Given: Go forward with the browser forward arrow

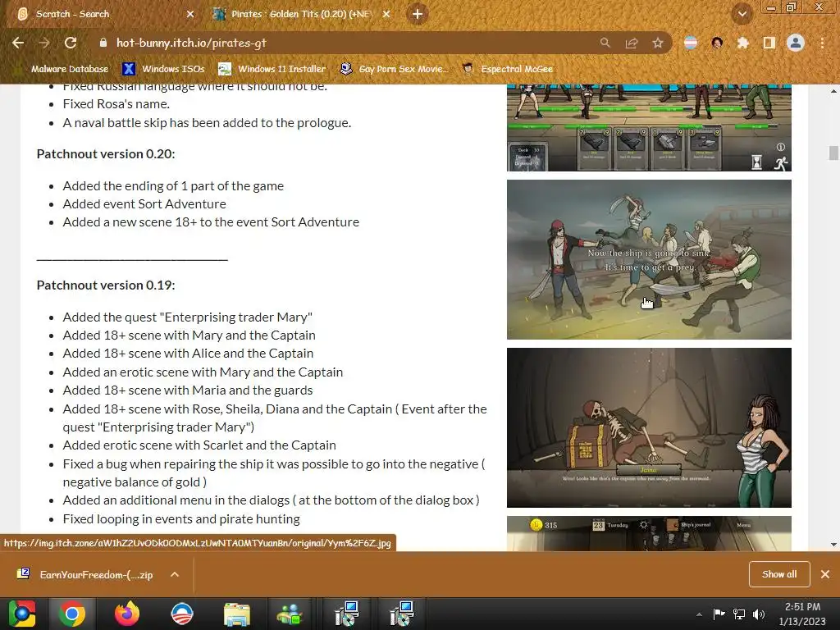Looking at the screenshot, I should pyautogui.click(x=44, y=43).
